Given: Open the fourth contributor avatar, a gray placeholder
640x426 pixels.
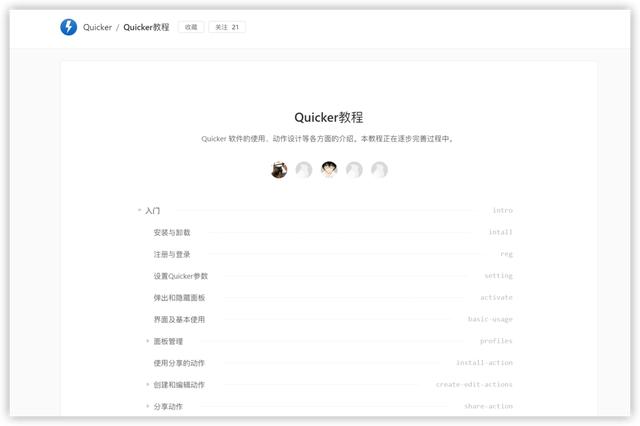Looking at the screenshot, I should [x=354, y=170].
